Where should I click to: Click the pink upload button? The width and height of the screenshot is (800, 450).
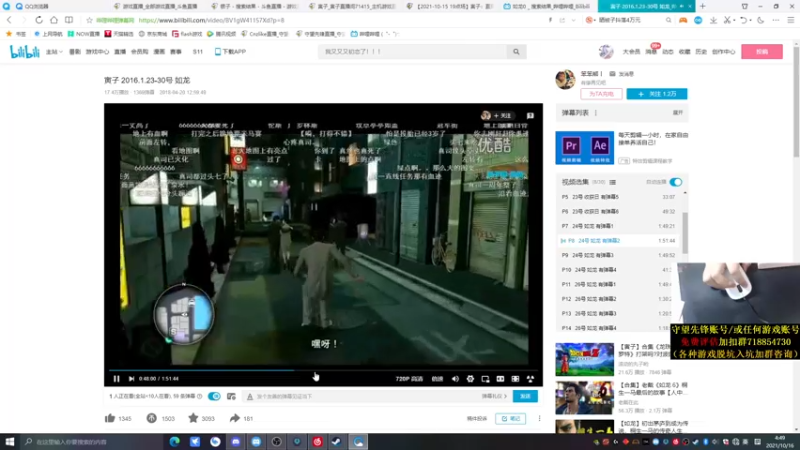(762, 52)
